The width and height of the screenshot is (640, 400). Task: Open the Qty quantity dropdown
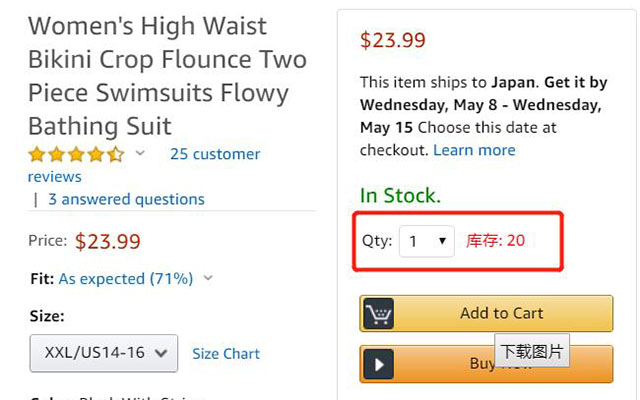[427, 241]
